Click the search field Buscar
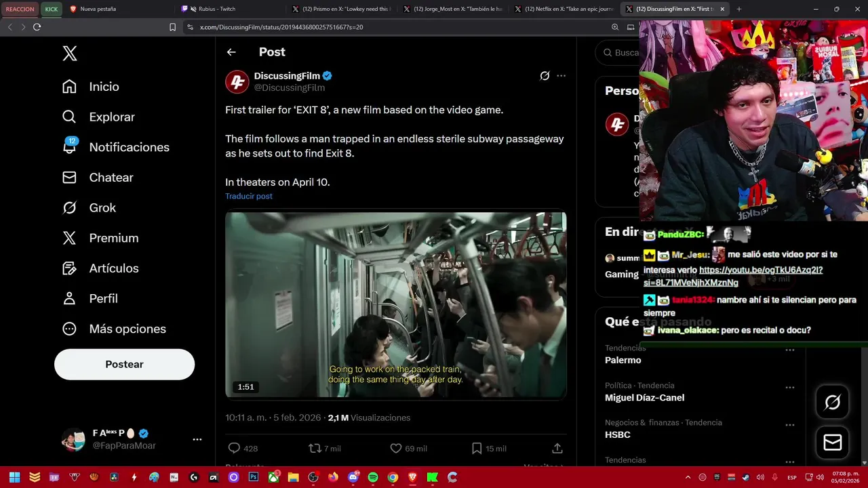The height and width of the screenshot is (488, 868). [617, 53]
